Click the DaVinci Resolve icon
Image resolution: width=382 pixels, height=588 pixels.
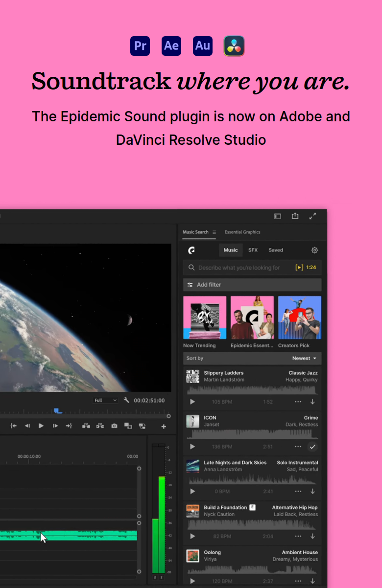(x=234, y=46)
